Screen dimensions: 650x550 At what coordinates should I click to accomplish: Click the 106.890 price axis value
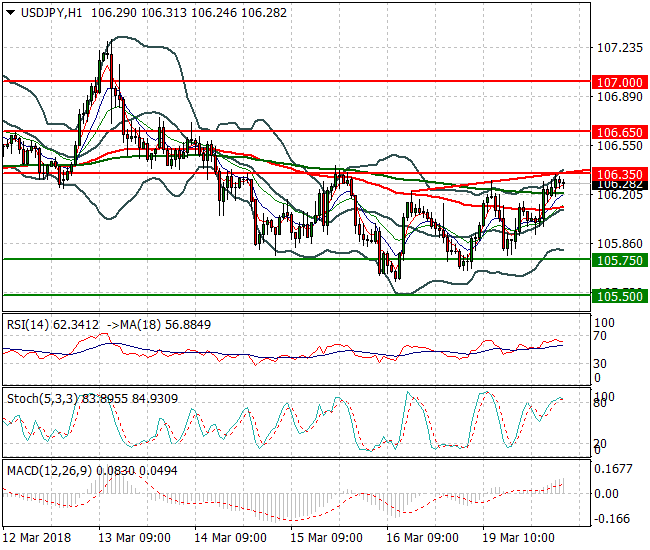pyautogui.click(x=620, y=97)
